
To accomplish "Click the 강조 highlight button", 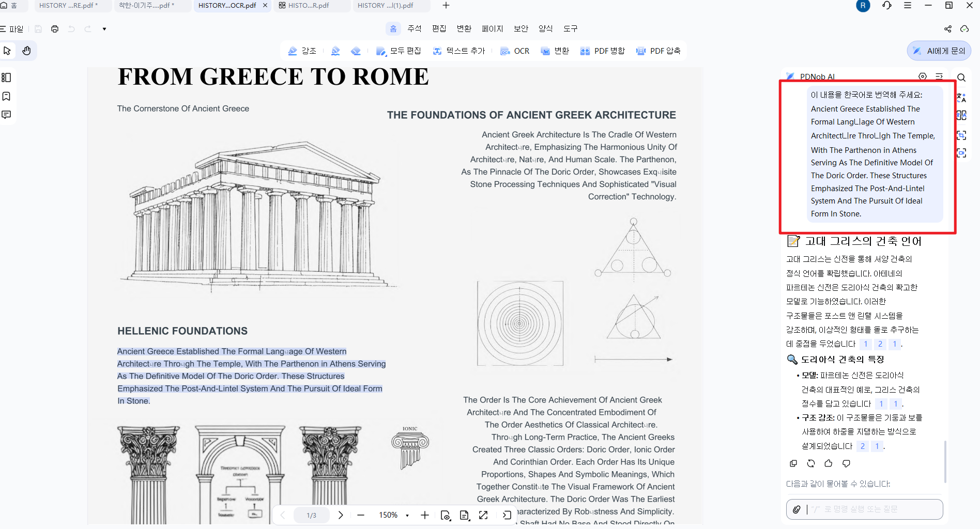I will tap(302, 51).
